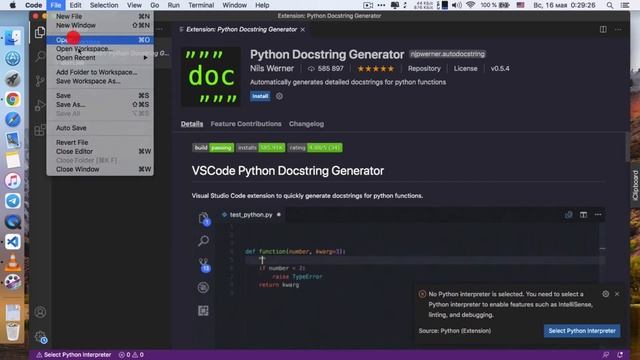The image size is (640, 360).
Task: Open Spotlight search in menu bar
Action: coord(609,5)
